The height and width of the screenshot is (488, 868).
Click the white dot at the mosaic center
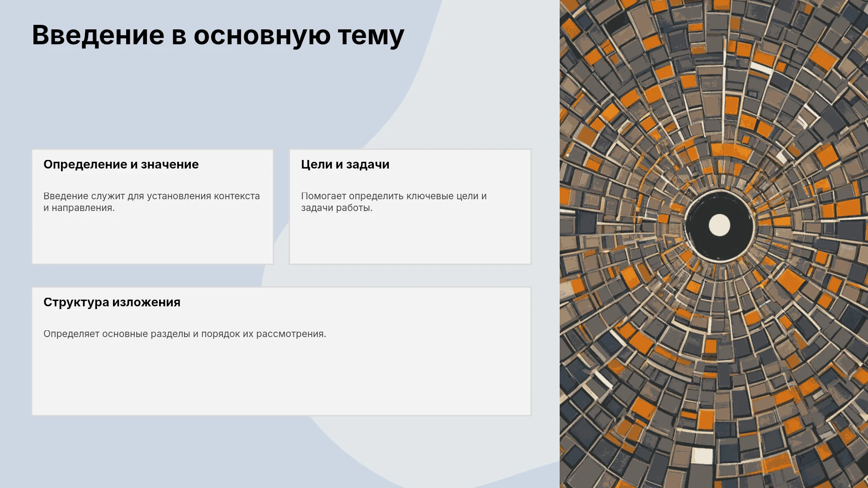719,225
